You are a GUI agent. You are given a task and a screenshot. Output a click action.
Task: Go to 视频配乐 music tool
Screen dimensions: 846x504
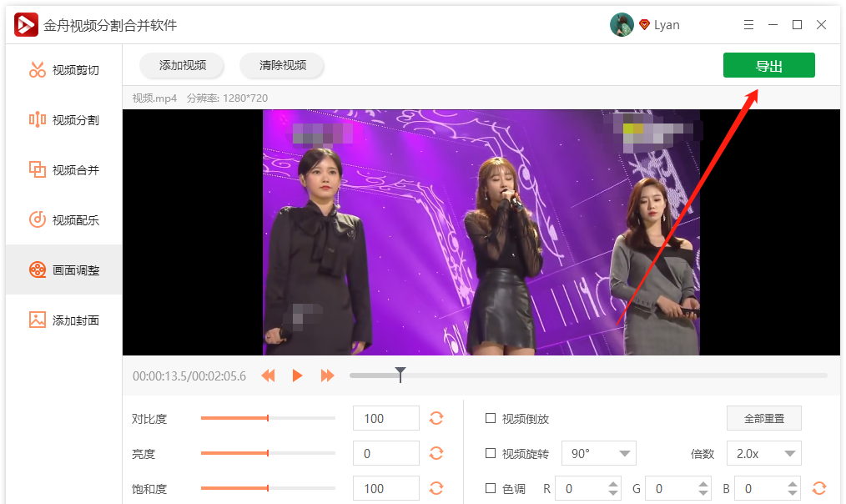coord(63,220)
